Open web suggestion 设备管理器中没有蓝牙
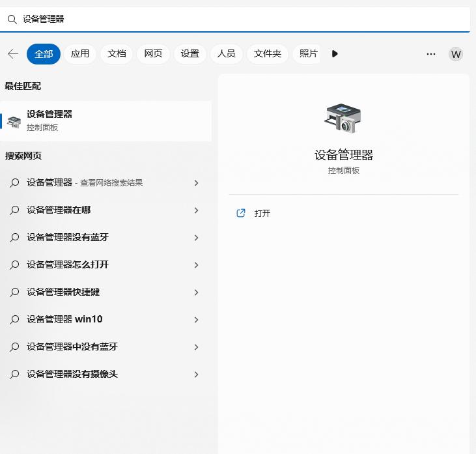476x454 pixels. (105, 347)
